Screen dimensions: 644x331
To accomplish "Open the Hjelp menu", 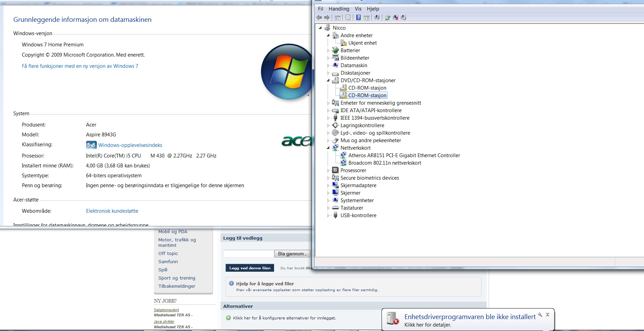I will point(373,9).
